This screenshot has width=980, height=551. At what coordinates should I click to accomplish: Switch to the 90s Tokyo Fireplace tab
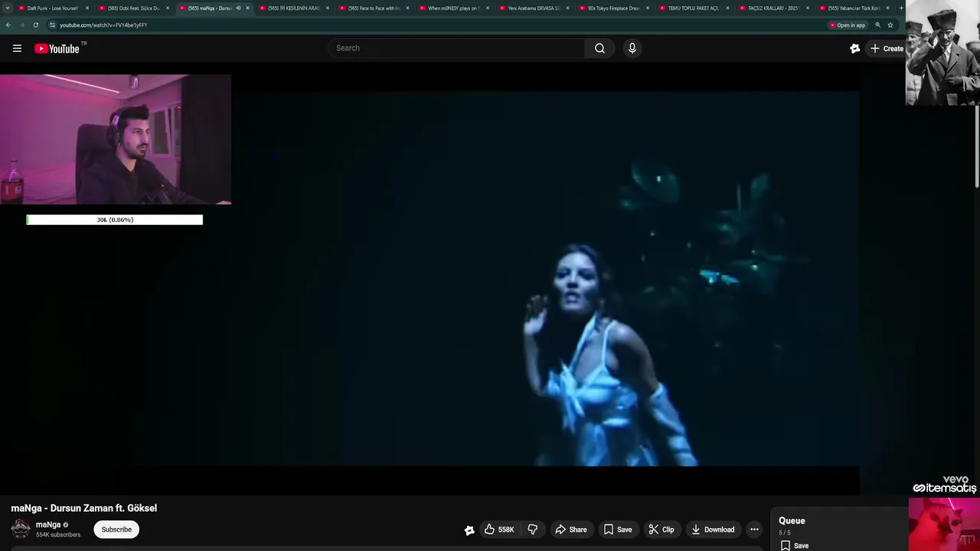[x=612, y=8]
